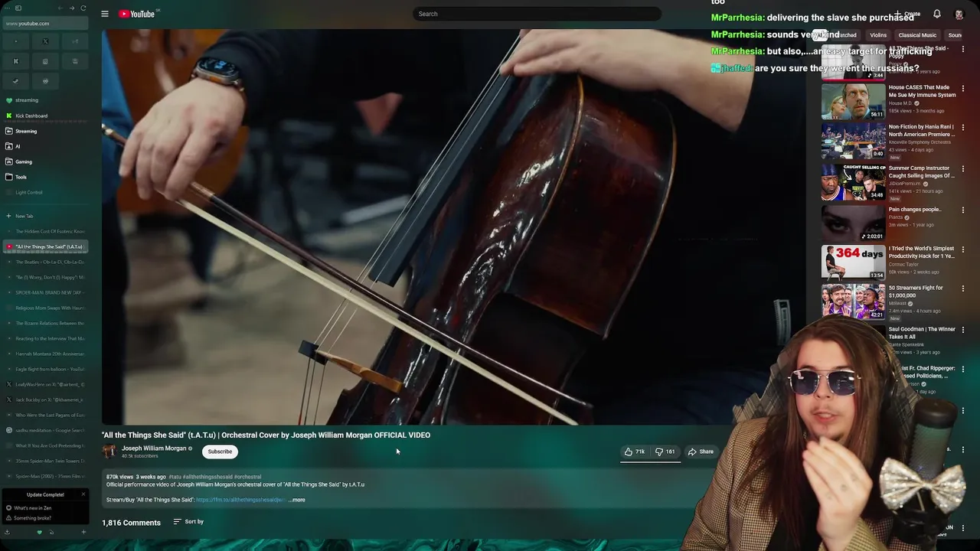This screenshot has width=980, height=551.
Task: Open the pinned Instagram tile
Action: pyautogui.click(x=45, y=61)
